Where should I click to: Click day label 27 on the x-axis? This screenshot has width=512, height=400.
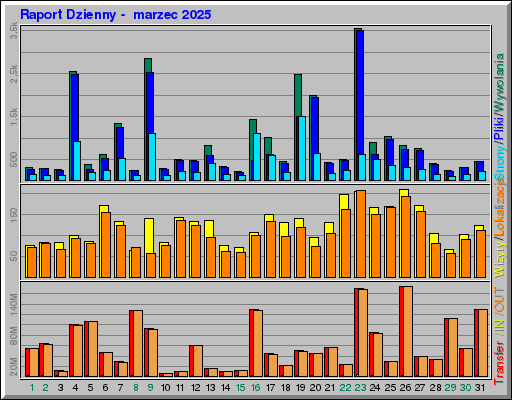pyautogui.click(x=420, y=388)
